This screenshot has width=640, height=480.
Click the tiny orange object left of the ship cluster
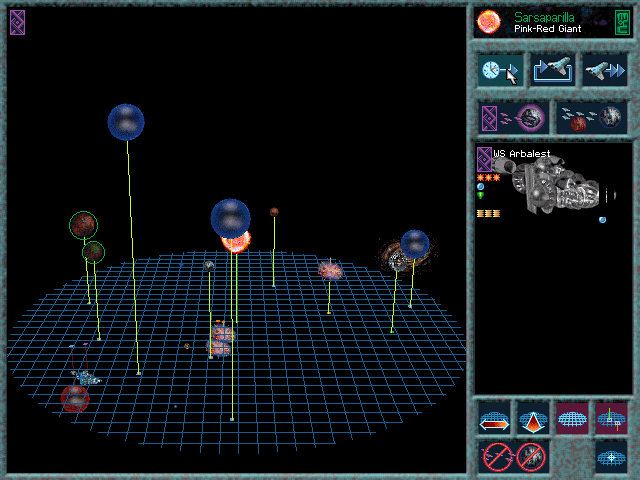(187, 346)
